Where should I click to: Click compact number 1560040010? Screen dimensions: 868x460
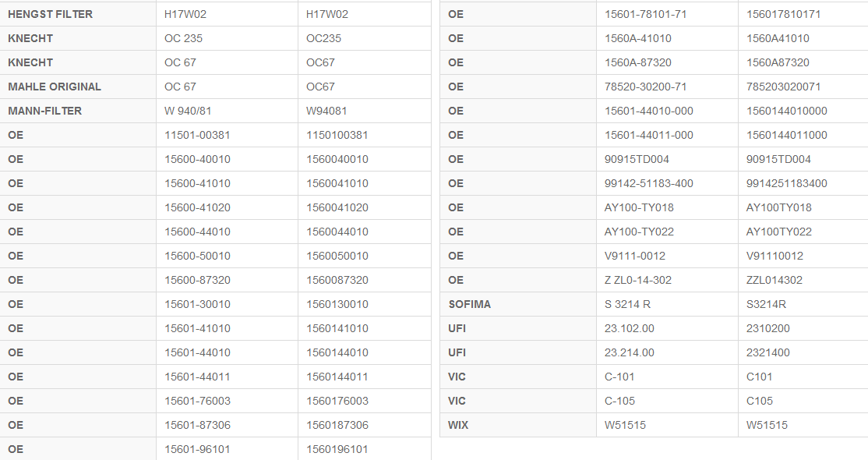[337, 159]
